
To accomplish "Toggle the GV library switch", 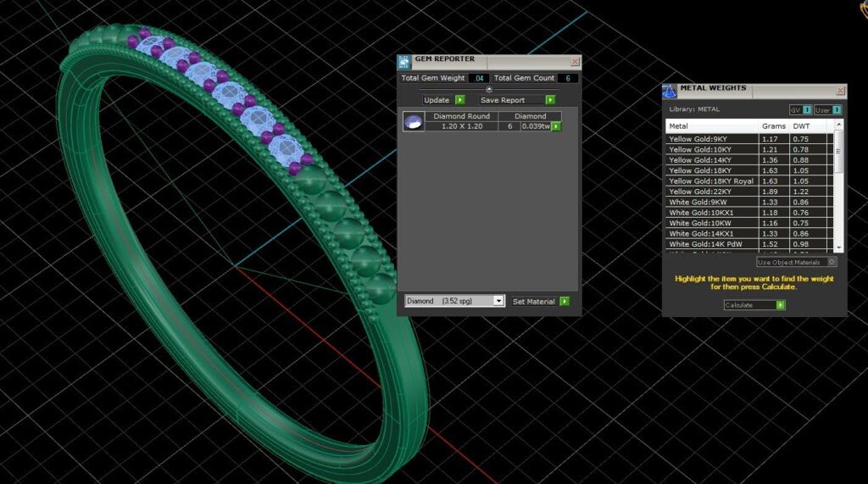I will pos(800,109).
